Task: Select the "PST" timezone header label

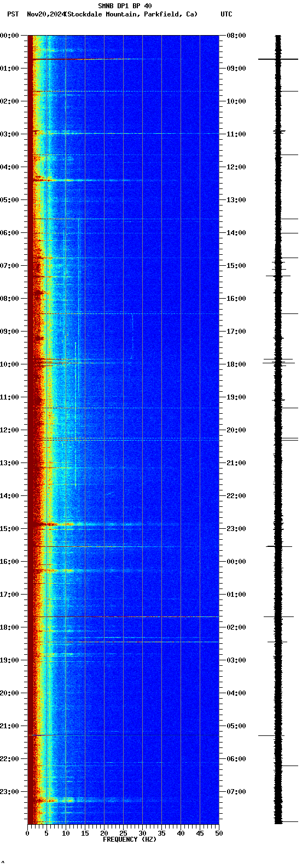Action: click(x=13, y=14)
